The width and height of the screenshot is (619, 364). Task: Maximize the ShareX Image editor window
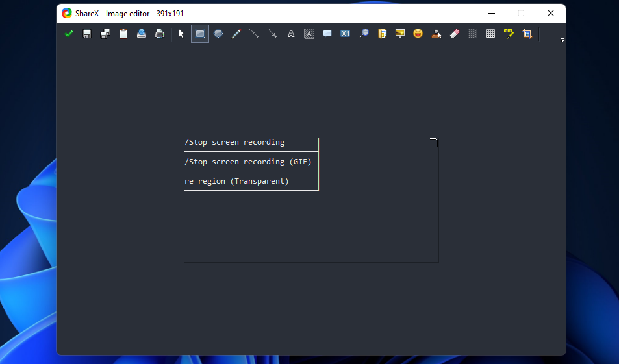tap(521, 14)
